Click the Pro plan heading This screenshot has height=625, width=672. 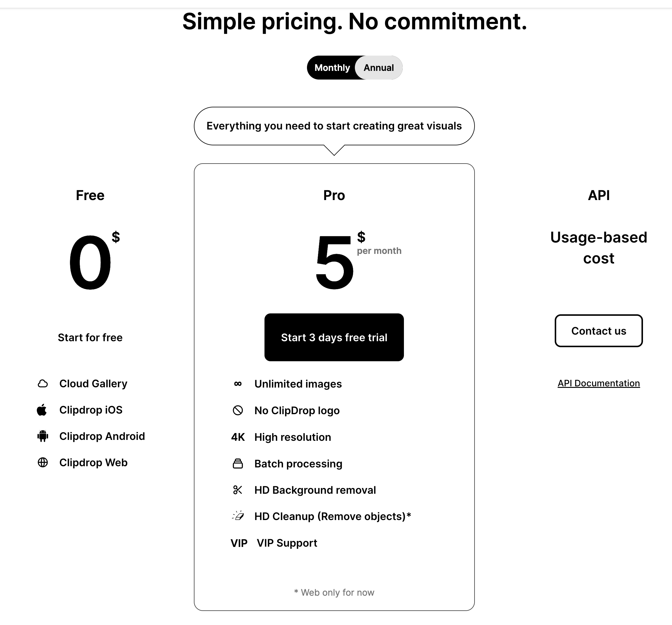pyautogui.click(x=334, y=195)
